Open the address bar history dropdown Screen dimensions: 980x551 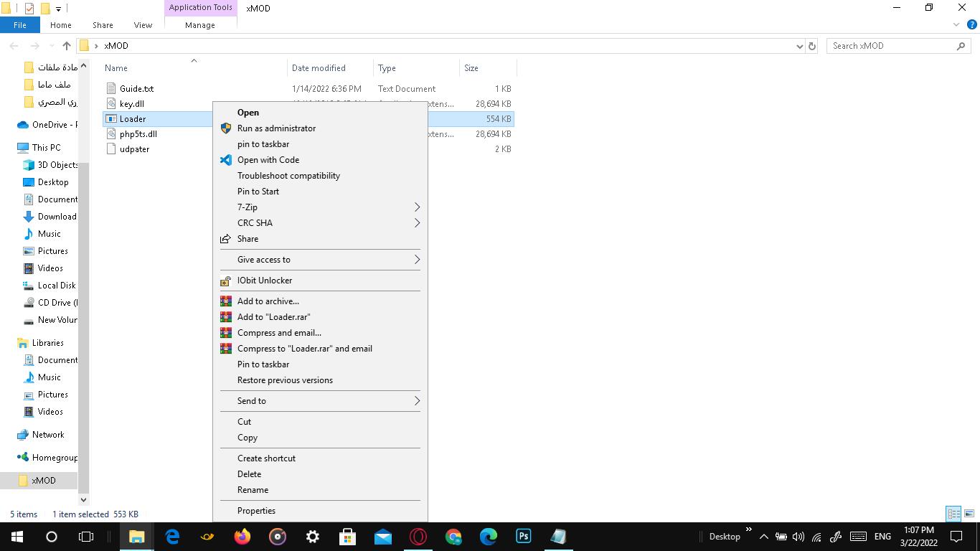coord(799,46)
